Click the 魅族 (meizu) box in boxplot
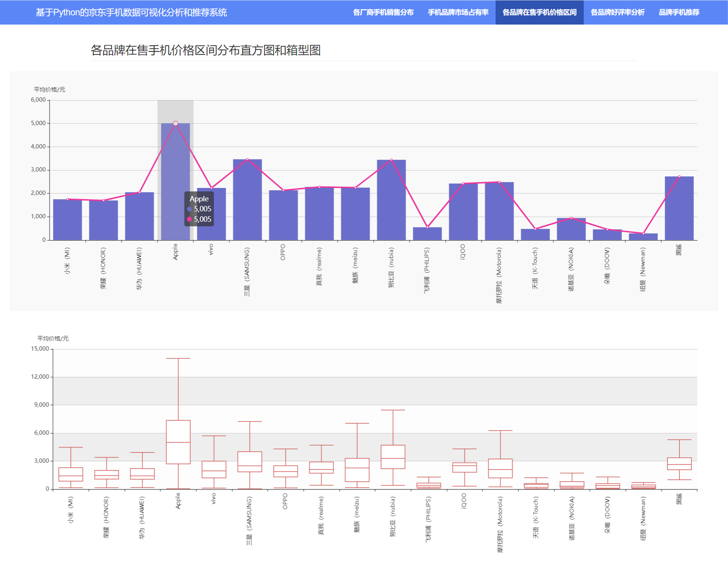Screen dimensions: 728x584 [357, 470]
